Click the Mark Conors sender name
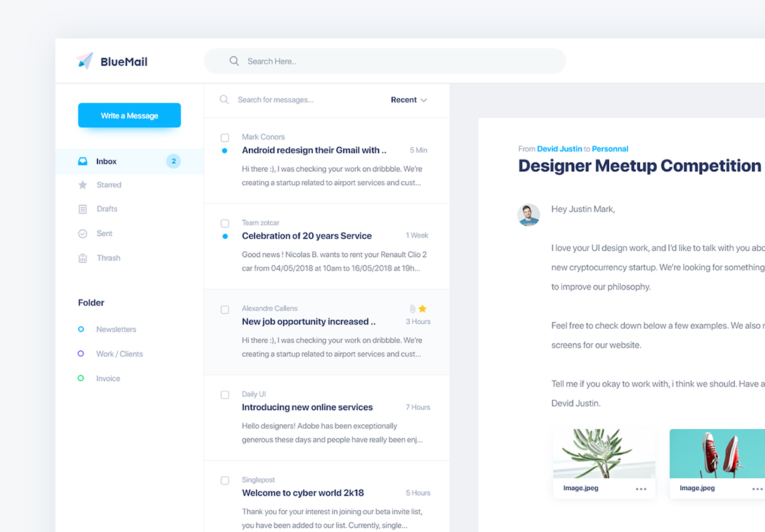 263,137
